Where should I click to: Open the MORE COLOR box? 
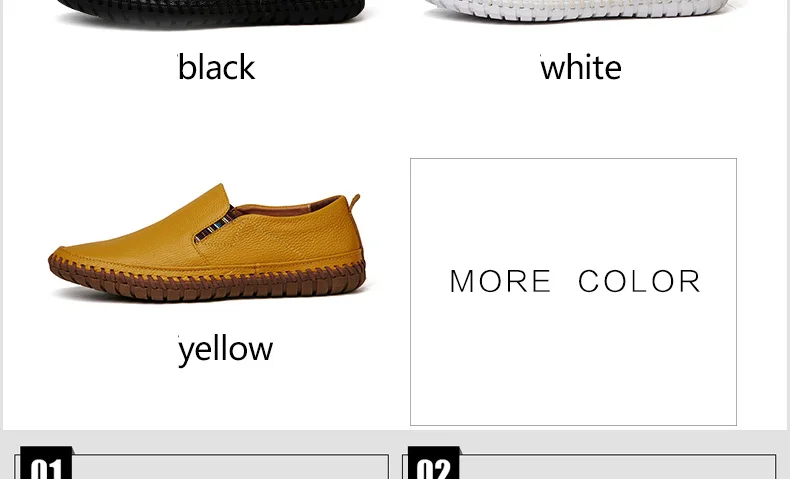[573, 292]
